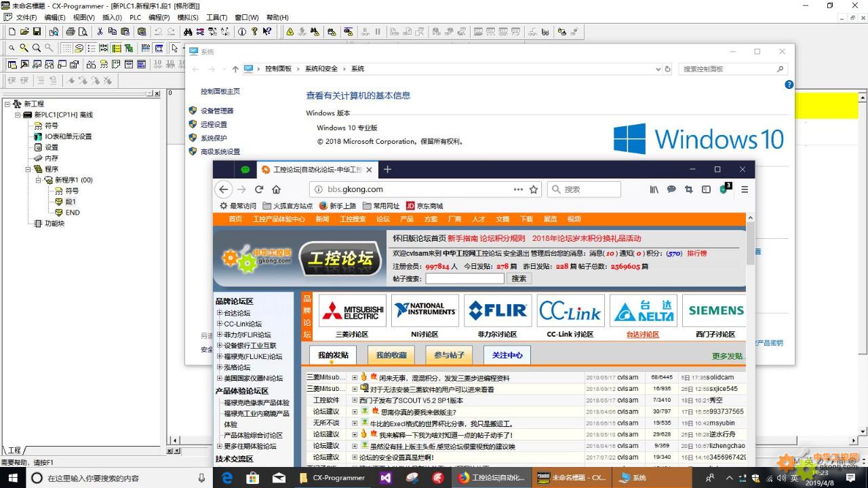Click the selection arrow pointer tool
Screen dimensions: 868x488
(x=175, y=48)
